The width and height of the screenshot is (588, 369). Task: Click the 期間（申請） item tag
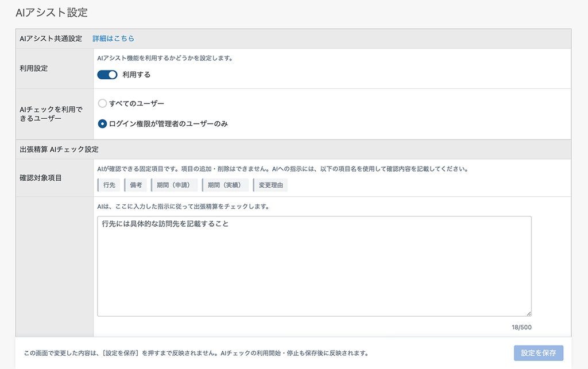click(x=174, y=185)
